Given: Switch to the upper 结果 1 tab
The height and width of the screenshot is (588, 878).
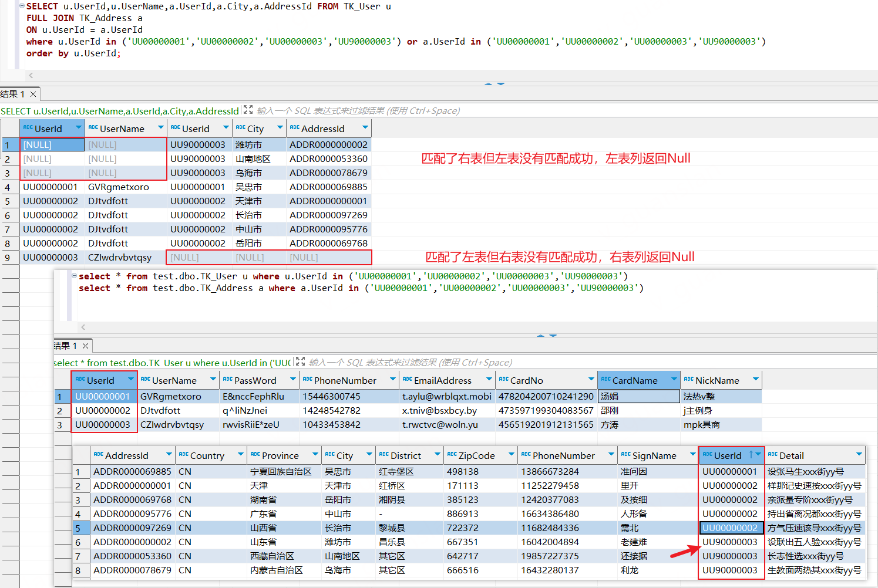Looking at the screenshot, I should click(x=13, y=94).
